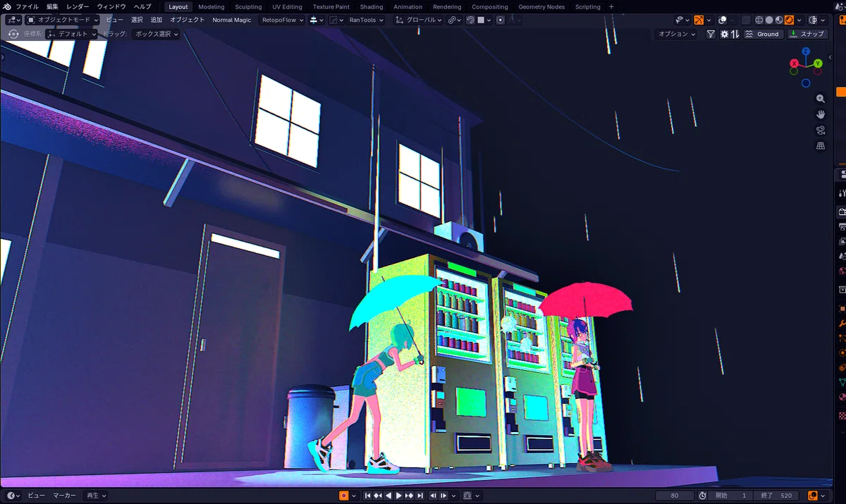846x504 pixels.
Task: Toggle the proportional editing button
Action: pyautogui.click(x=500, y=20)
